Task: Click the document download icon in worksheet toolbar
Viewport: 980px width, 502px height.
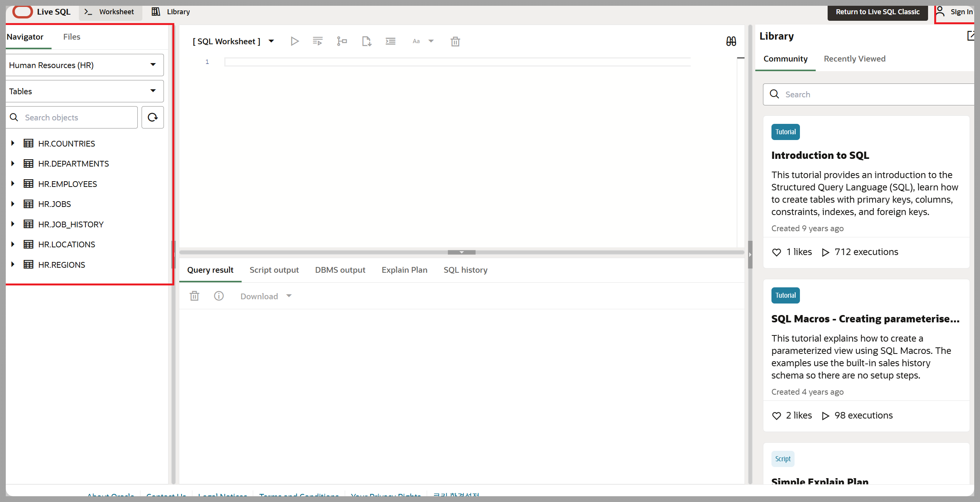Action: [x=366, y=41]
